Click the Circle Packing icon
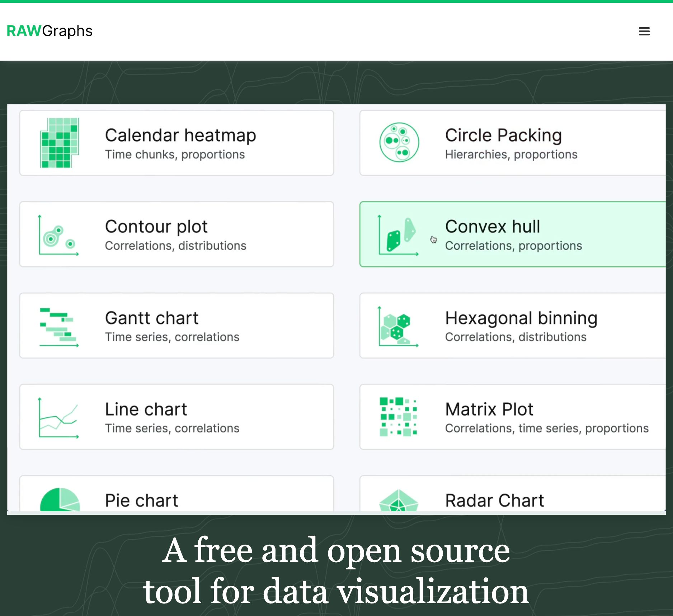 click(399, 142)
